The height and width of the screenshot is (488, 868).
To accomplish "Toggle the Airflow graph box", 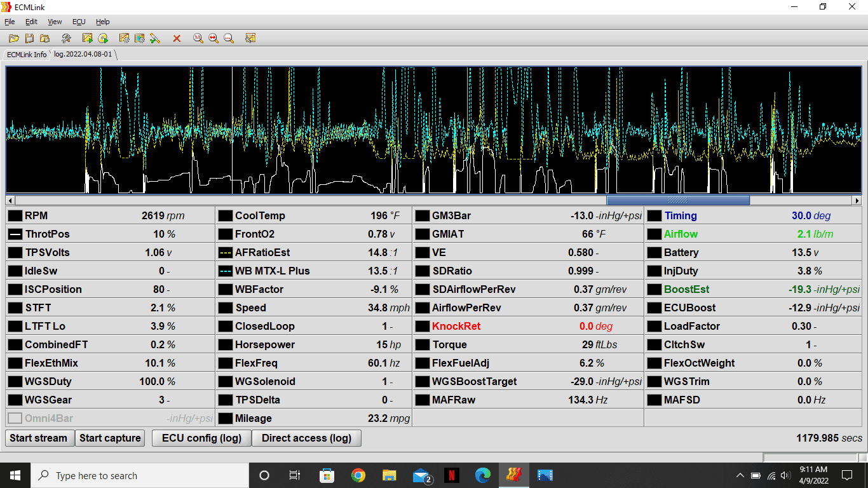I will (x=654, y=234).
